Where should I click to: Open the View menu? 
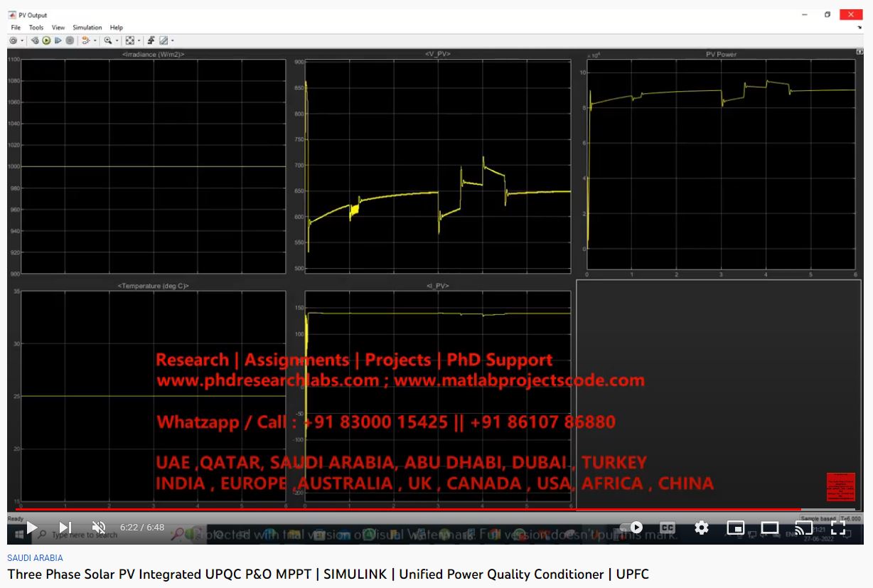[58, 28]
